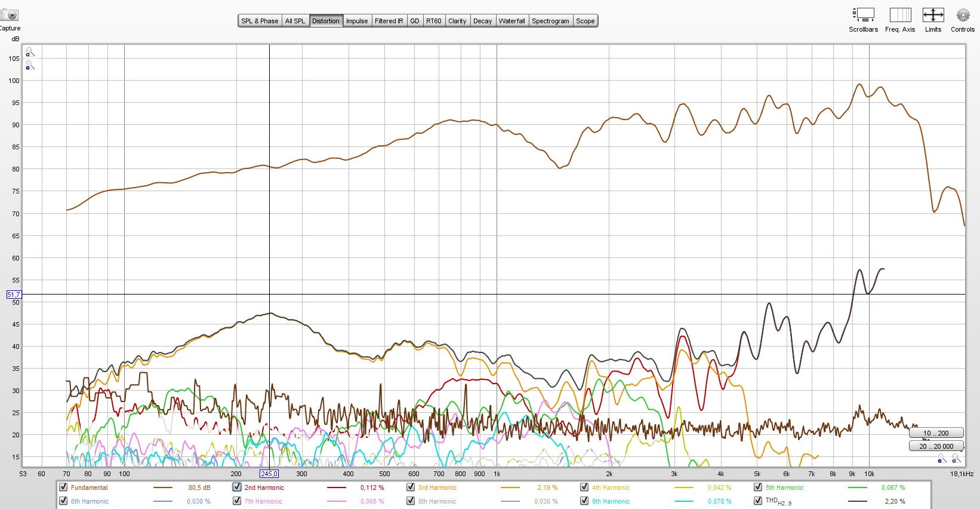Disable the 6th Harmonic checkbox
Screen dimensions: 980x509
(63, 501)
